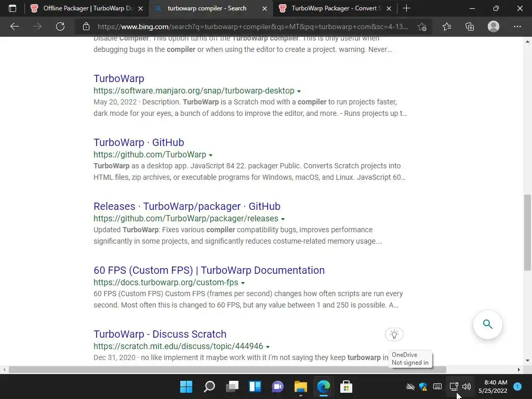Open Teams Chat in the taskbar
This screenshot has height=399, width=532.
tap(277, 387)
